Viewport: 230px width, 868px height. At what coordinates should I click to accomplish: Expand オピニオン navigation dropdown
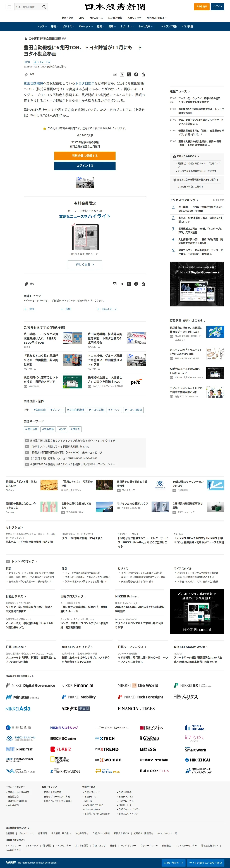point(127,26)
